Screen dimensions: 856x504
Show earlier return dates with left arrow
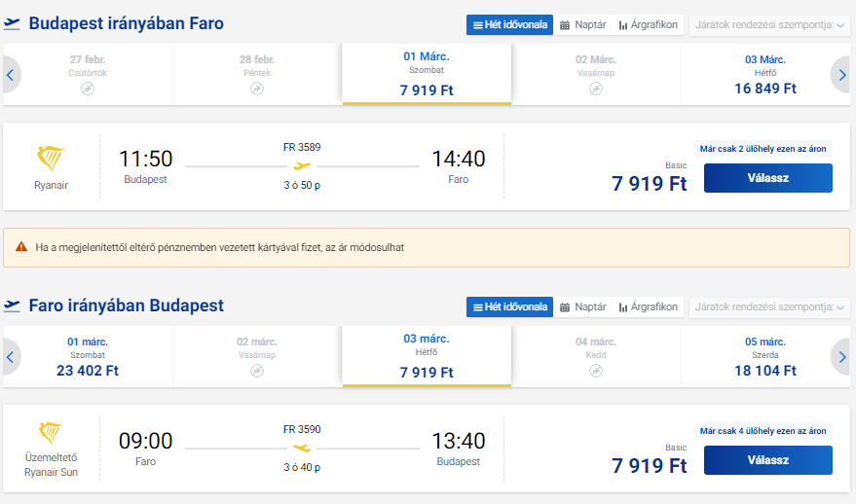(11, 357)
